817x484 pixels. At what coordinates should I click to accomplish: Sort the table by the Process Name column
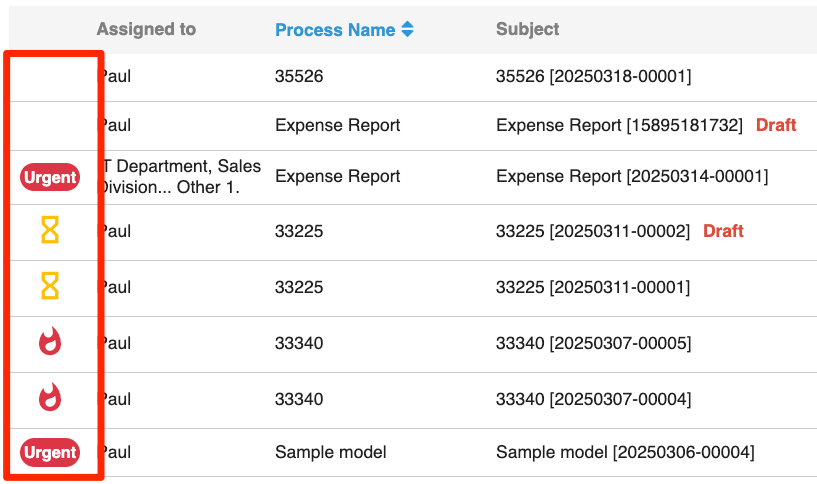tap(335, 30)
